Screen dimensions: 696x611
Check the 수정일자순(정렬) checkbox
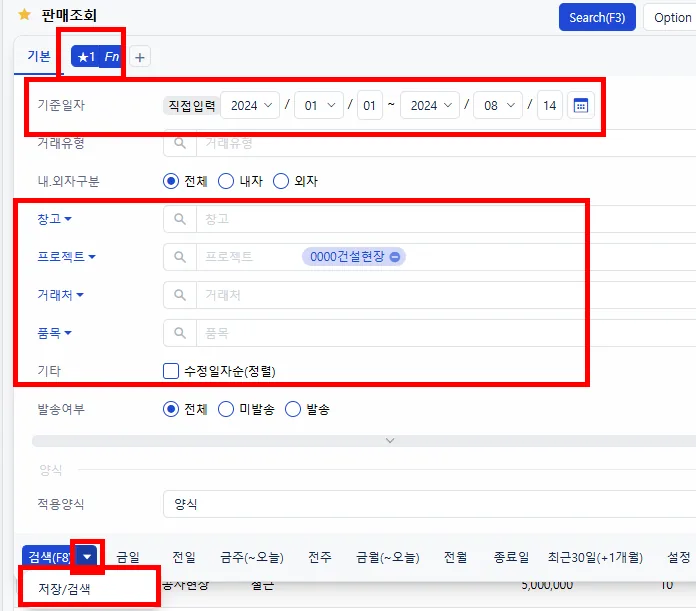click(x=171, y=371)
